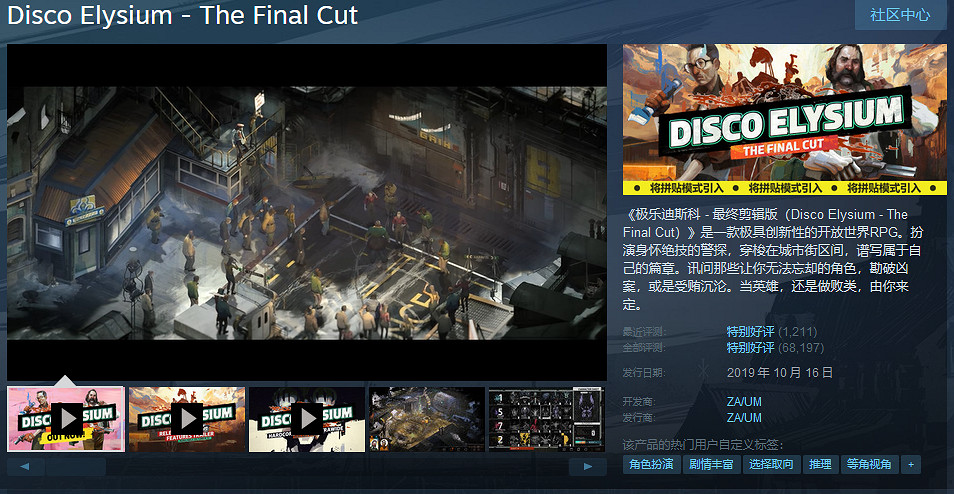Open the ZA/UM developer link

click(x=744, y=401)
